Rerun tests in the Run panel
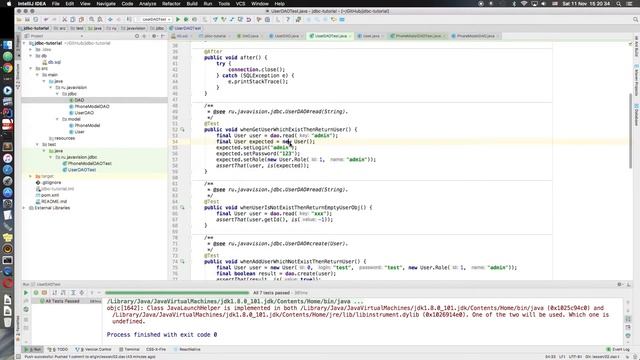The height and width of the screenshot is (360, 640). pyautogui.click(x=26, y=293)
